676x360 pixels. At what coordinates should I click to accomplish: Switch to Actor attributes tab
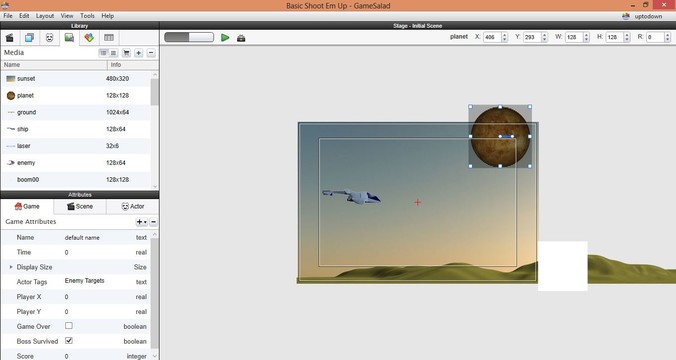pos(133,207)
